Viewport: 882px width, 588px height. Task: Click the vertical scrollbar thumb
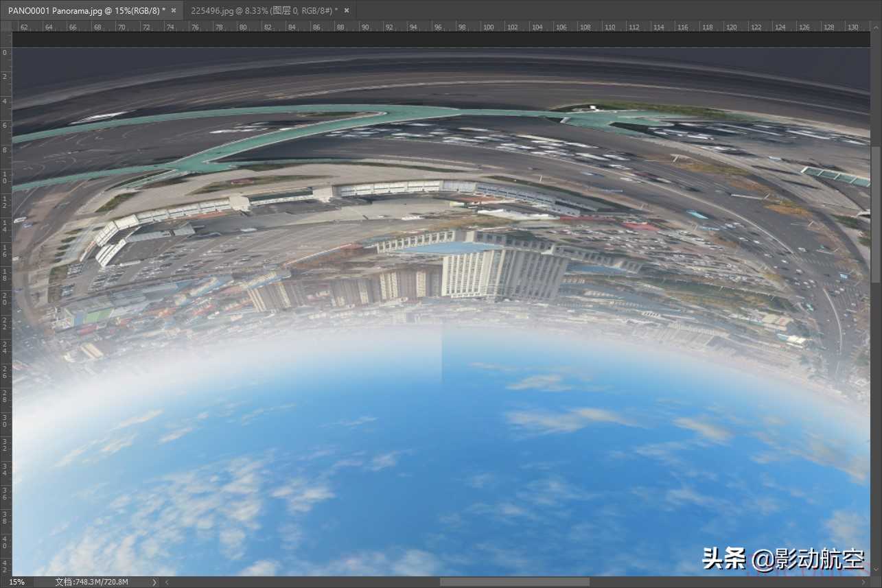click(x=876, y=214)
